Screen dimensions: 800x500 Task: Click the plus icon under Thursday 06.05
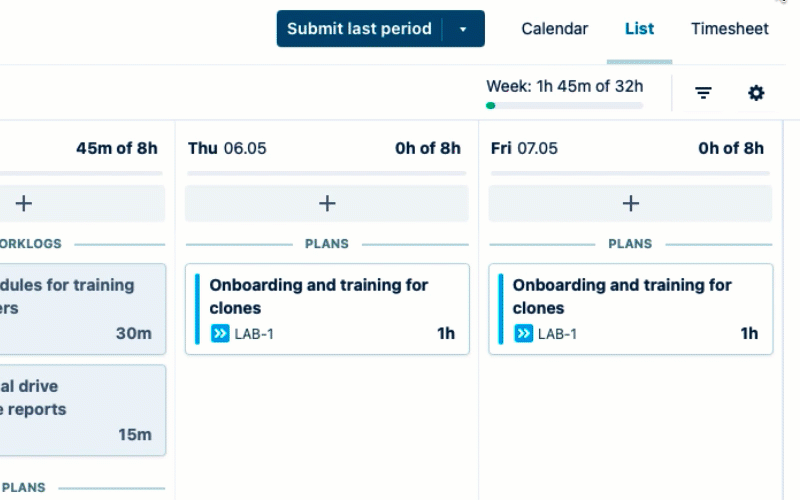[x=327, y=204]
